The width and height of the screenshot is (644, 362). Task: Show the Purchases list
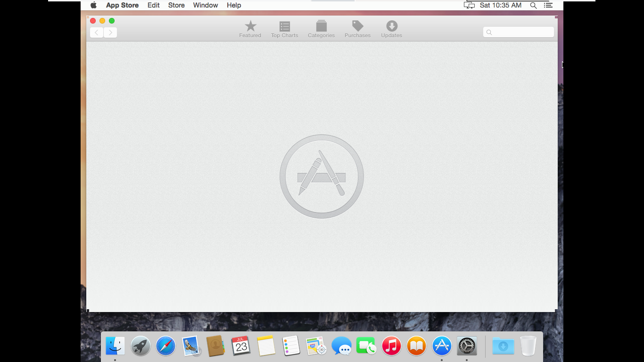click(357, 29)
